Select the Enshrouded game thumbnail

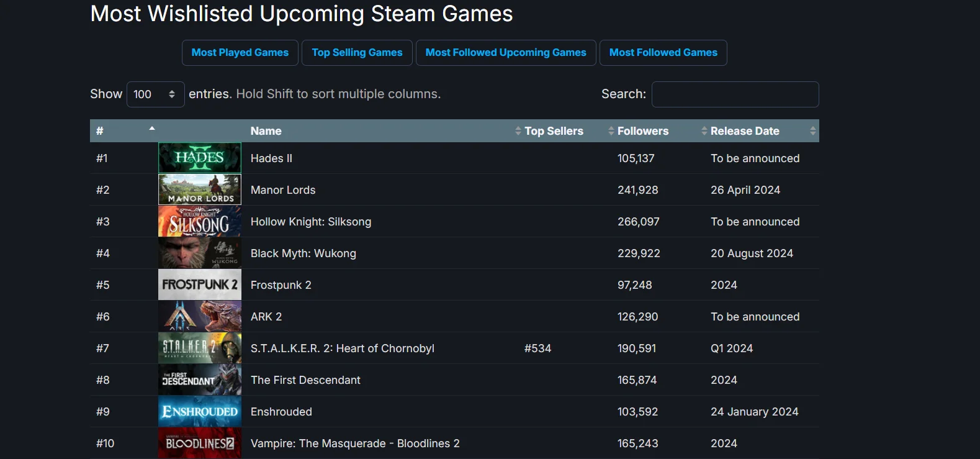click(199, 411)
